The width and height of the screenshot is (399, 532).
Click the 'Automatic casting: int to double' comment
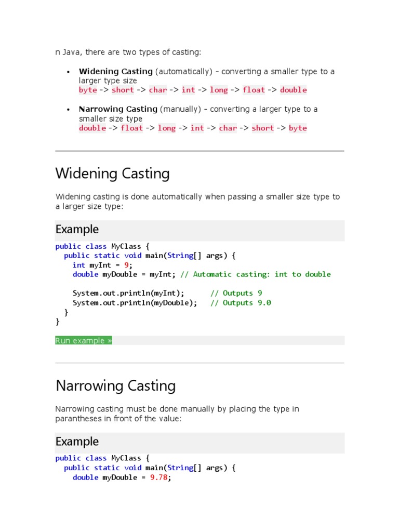255,274
